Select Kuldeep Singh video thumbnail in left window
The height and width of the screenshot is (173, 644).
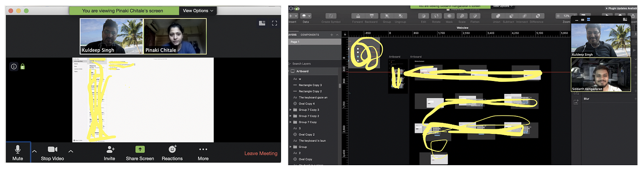[x=111, y=36]
